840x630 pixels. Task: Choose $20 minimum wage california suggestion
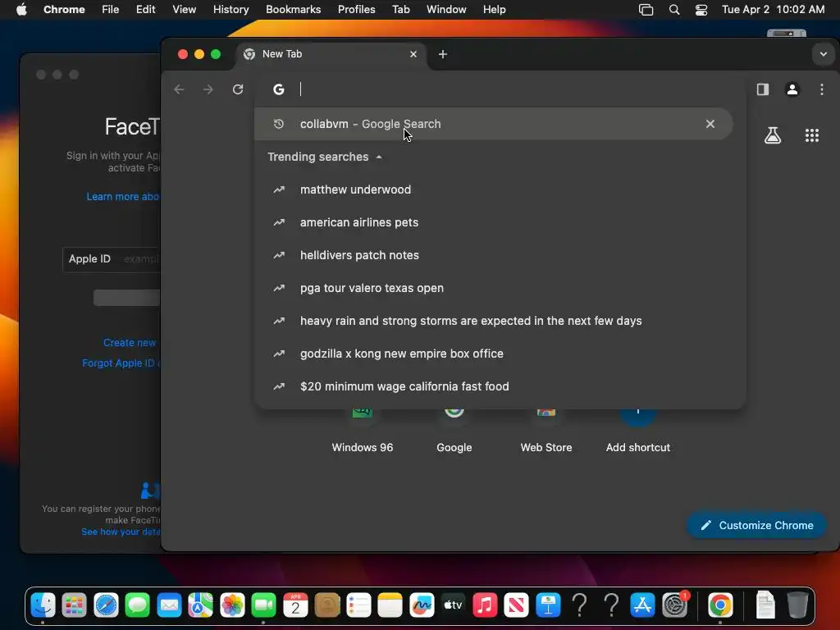(x=500, y=386)
